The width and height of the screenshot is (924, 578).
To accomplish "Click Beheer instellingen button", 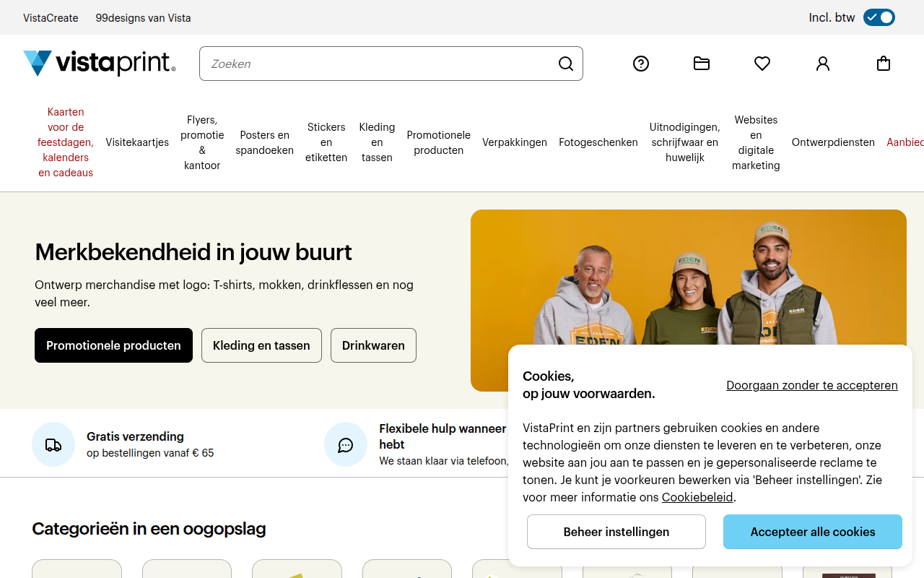I will pos(616,532).
